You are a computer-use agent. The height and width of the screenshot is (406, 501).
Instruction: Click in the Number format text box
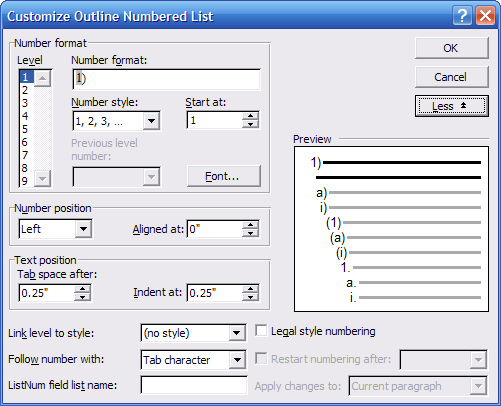pyautogui.click(x=166, y=79)
